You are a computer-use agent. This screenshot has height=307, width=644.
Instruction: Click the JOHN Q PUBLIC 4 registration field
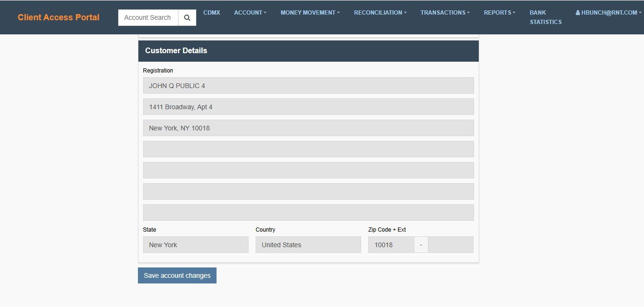tap(308, 86)
